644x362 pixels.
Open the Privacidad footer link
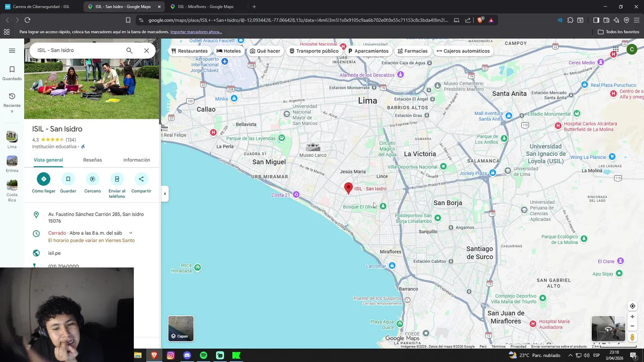pos(518,346)
